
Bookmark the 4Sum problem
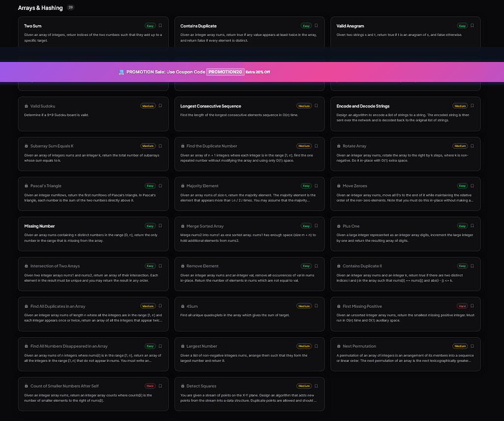[316, 306]
